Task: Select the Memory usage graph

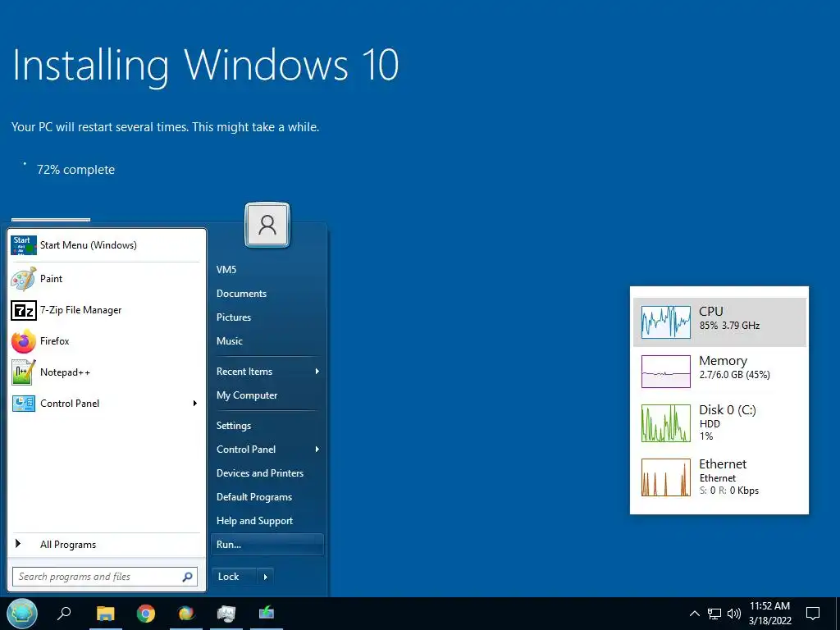Action: [x=666, y=372]
